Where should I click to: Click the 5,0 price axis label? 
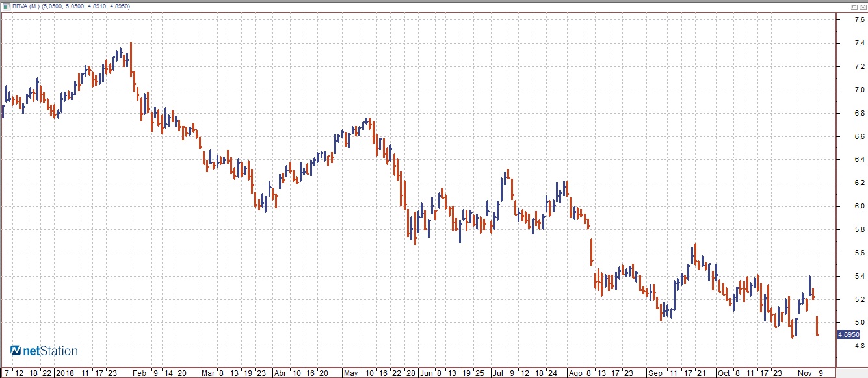click(859, 323)
